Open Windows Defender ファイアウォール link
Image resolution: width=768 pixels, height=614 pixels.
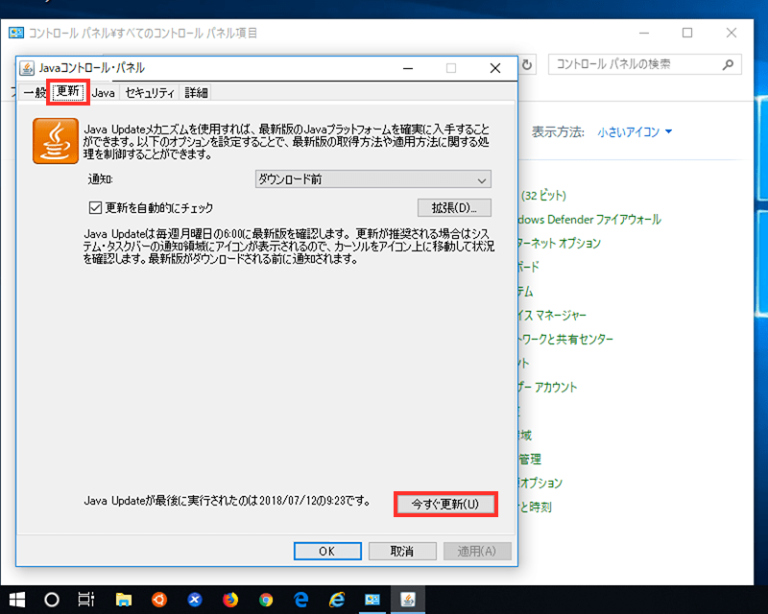click(x=590, y=219)
